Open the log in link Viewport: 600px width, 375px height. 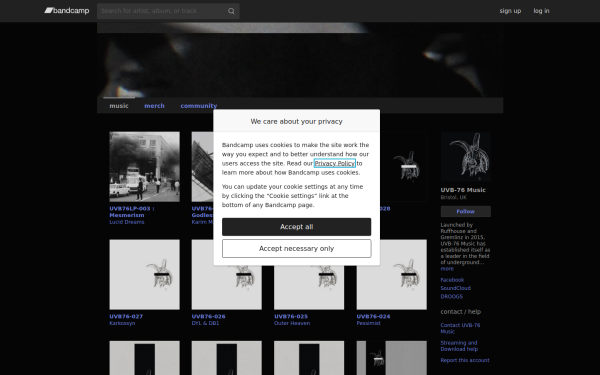(x=541, y=11)
